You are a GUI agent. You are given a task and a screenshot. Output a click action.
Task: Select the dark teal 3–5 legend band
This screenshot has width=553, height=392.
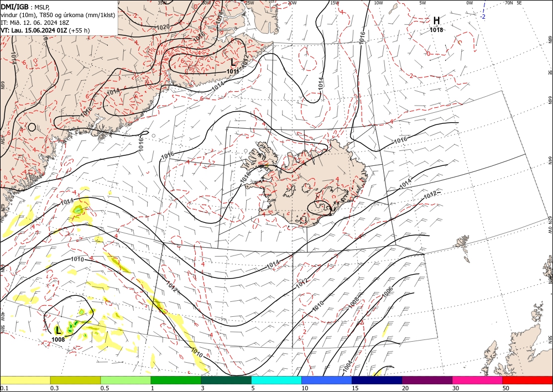click(226, 380)
